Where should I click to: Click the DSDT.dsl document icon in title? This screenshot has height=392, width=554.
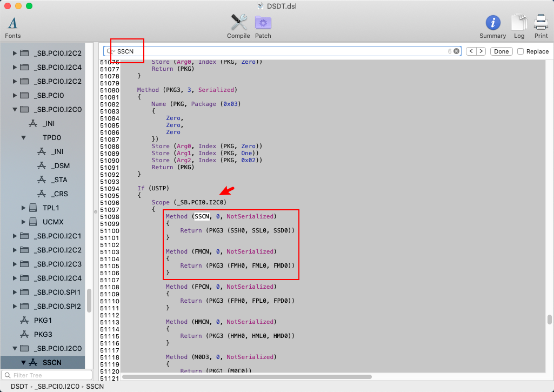(261, 6)
